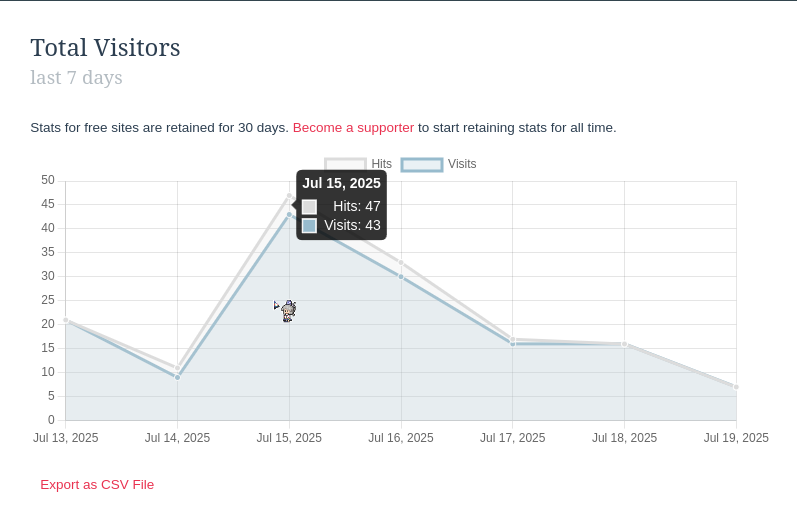Screen dimensions: 797x506
Task: Click the pixel character cursor sprite
Action: pos(288,311)
